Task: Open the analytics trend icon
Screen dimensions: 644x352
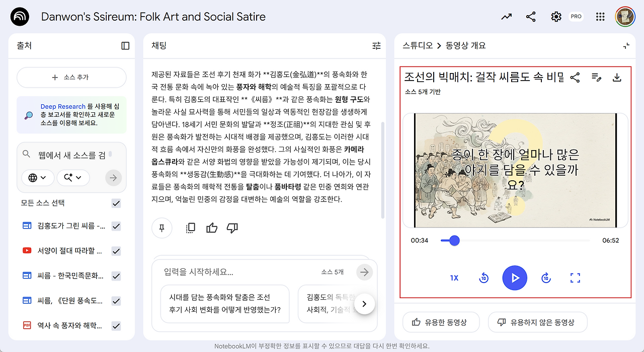Action: click(x=506, y=17)
